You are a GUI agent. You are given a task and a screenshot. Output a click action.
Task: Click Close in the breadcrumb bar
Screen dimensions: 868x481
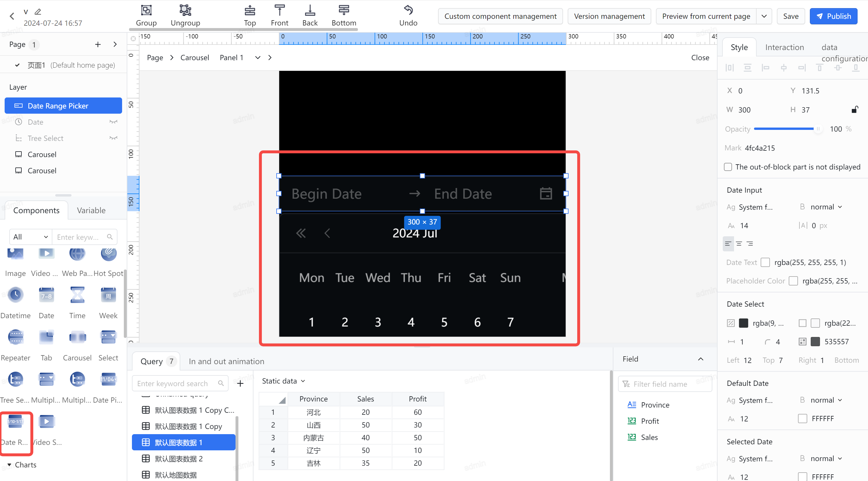click(700, 58)
